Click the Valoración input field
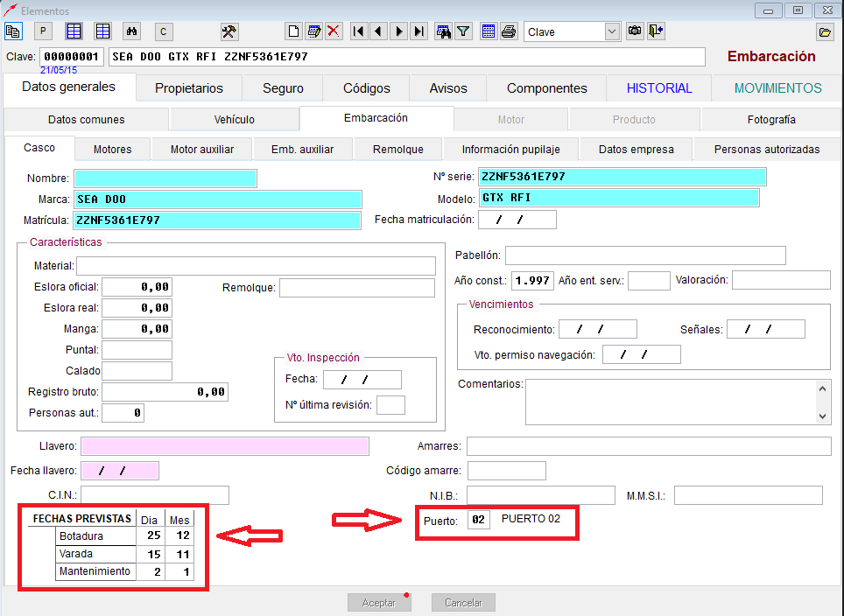844x616 pixels. click(x=782, y=280)
